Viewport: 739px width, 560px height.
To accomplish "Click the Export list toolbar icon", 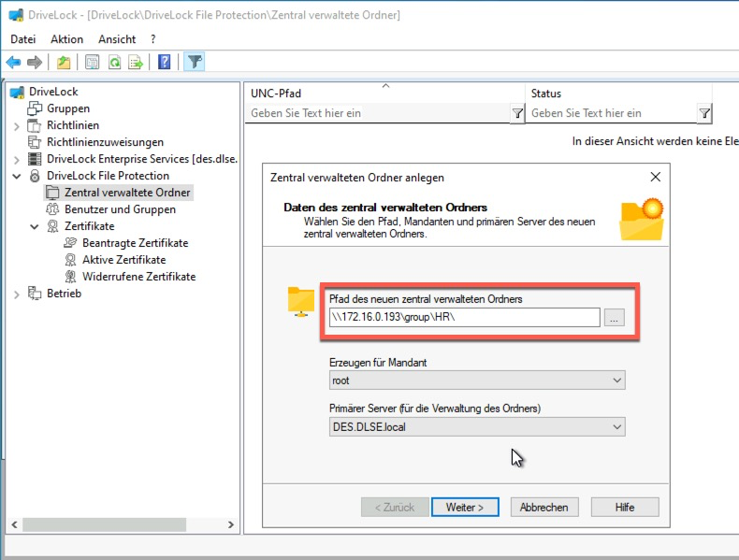I will tap(136, 62).
